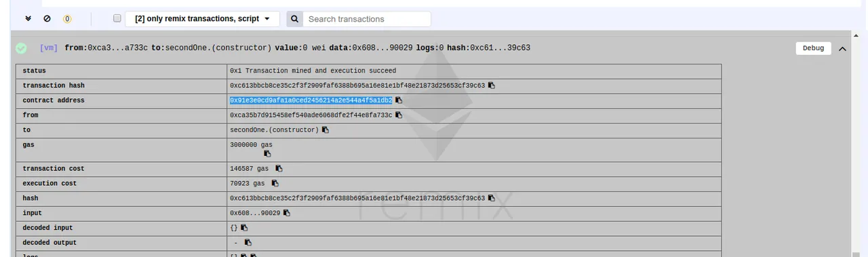Open the Debug button for this transaction

[813, 48]
